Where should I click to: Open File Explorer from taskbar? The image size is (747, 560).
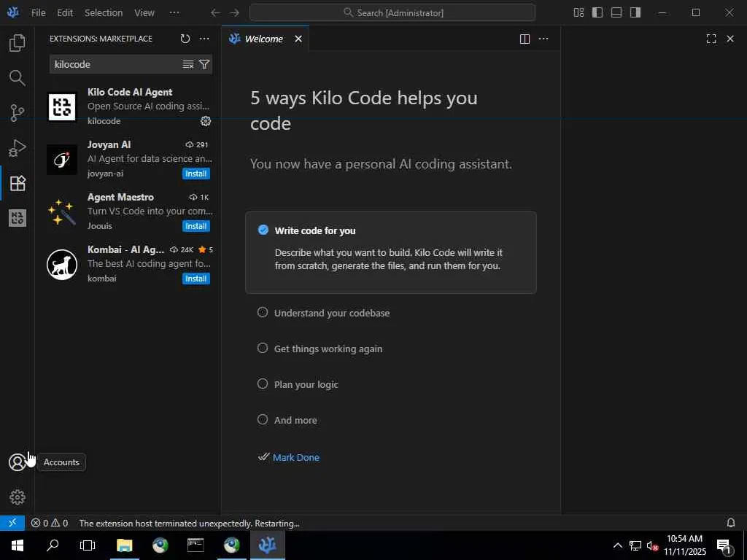[124, 545]
